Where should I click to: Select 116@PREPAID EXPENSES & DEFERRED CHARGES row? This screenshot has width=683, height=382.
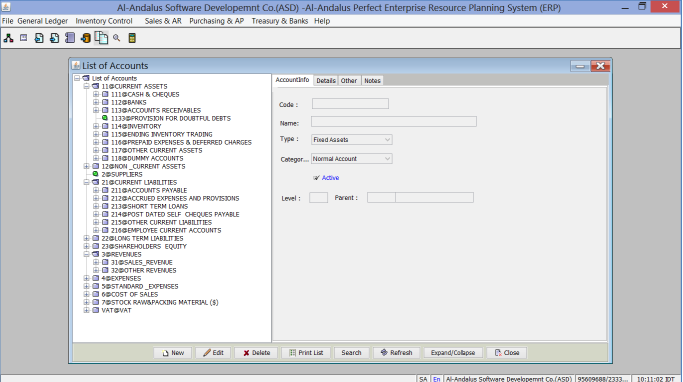[x=181, y=142]
